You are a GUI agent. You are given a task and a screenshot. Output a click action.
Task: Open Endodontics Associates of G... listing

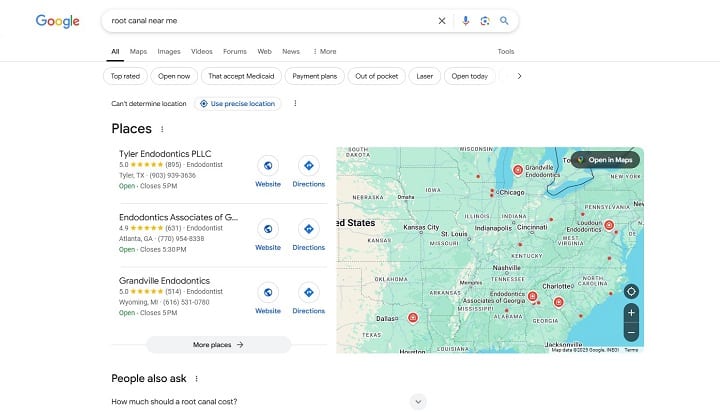[178, 217]
